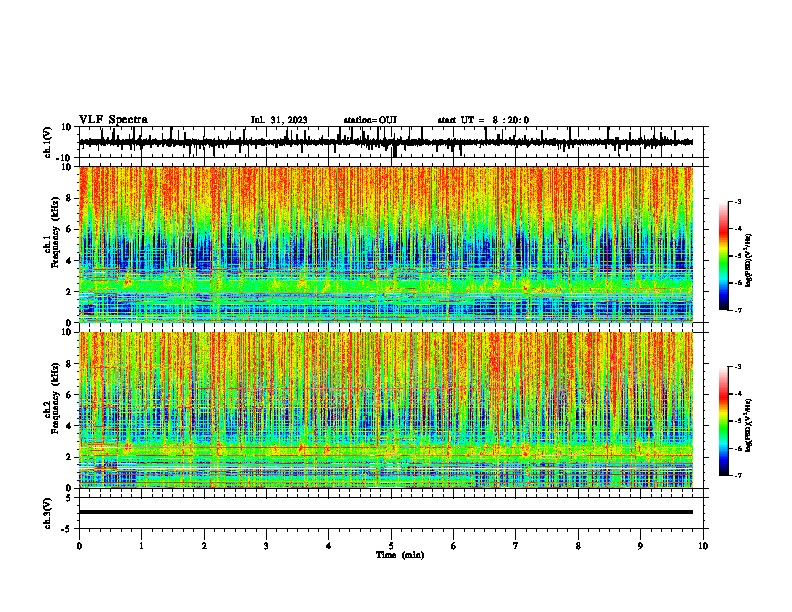Click time axis tick label '1'
Image resolution: width=792 pixels, height=612 pixels.
142,546
